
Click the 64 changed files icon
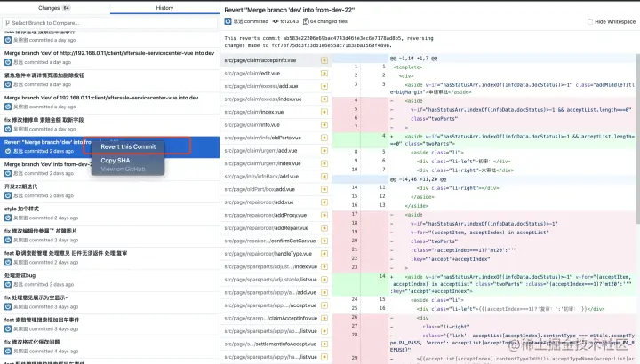[x=306, y=21]
